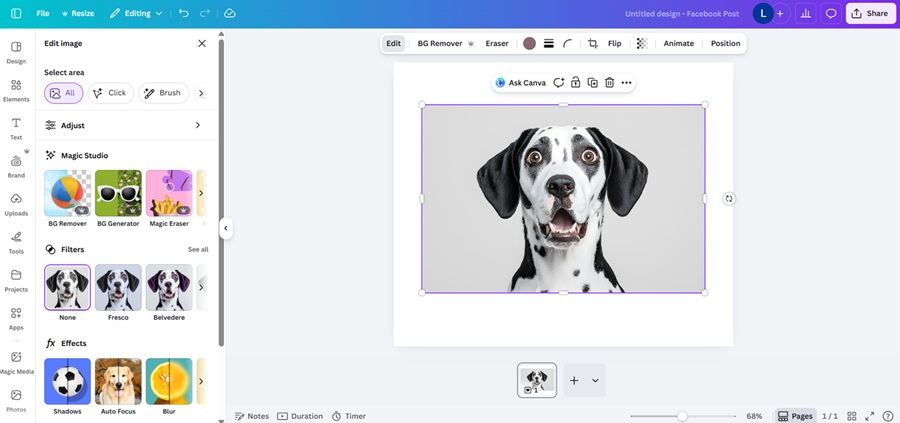Screen dimensions: 900x423
Task: Open Magic Media in sidebar
Action: [16, 363]
